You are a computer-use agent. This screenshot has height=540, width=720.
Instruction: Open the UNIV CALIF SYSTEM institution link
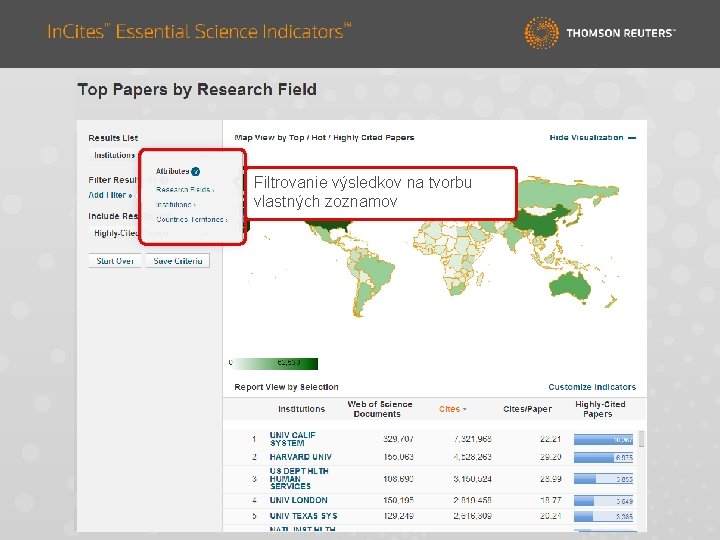point(292,439)
